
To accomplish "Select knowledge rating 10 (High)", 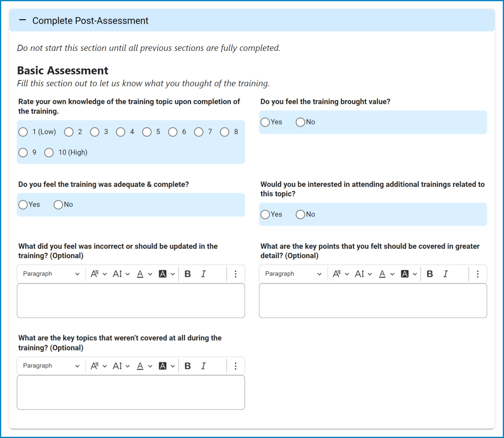I will [49, 153].
